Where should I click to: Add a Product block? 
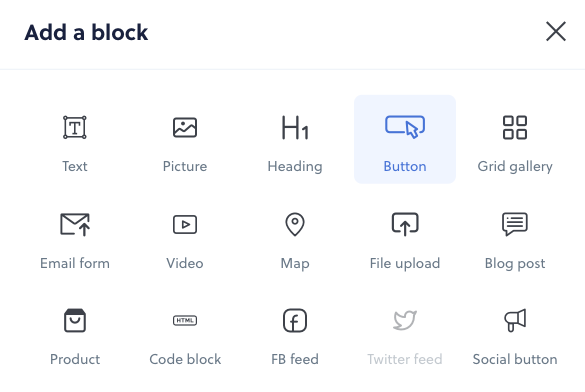point(75,333)
